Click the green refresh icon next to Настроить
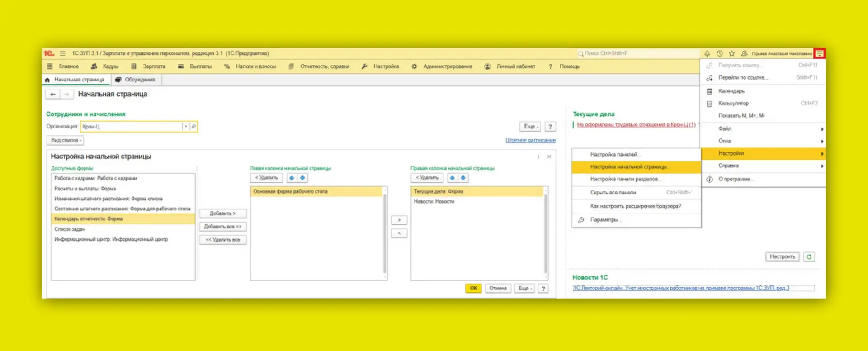This screenshot has width=868, height=351. (809, 257)
